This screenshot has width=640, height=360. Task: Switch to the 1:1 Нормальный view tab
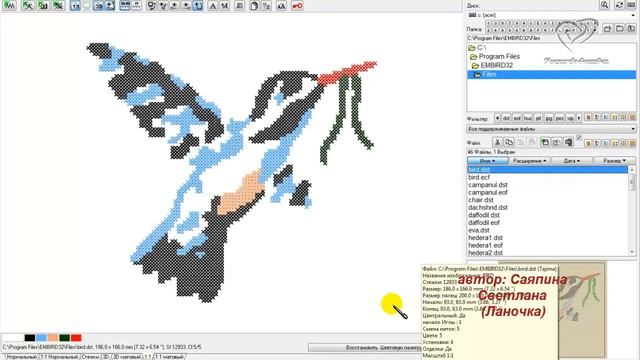click(59, 357)
